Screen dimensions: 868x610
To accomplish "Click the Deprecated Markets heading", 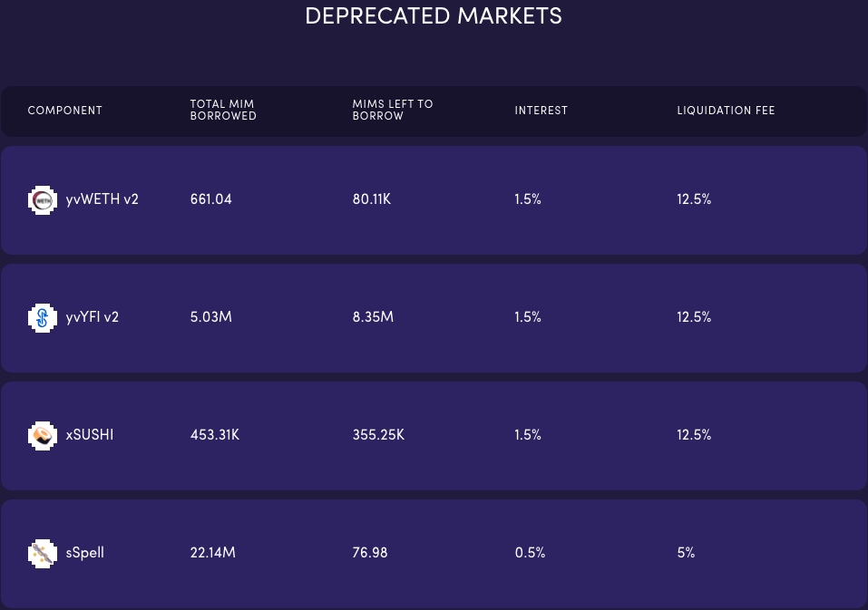I will click(x=434, y=16).
